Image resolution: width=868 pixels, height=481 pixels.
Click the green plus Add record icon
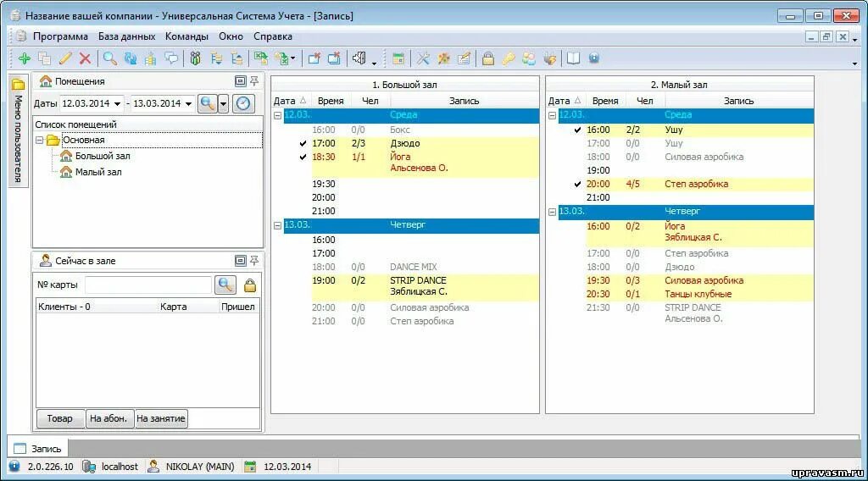click(25, 58)
